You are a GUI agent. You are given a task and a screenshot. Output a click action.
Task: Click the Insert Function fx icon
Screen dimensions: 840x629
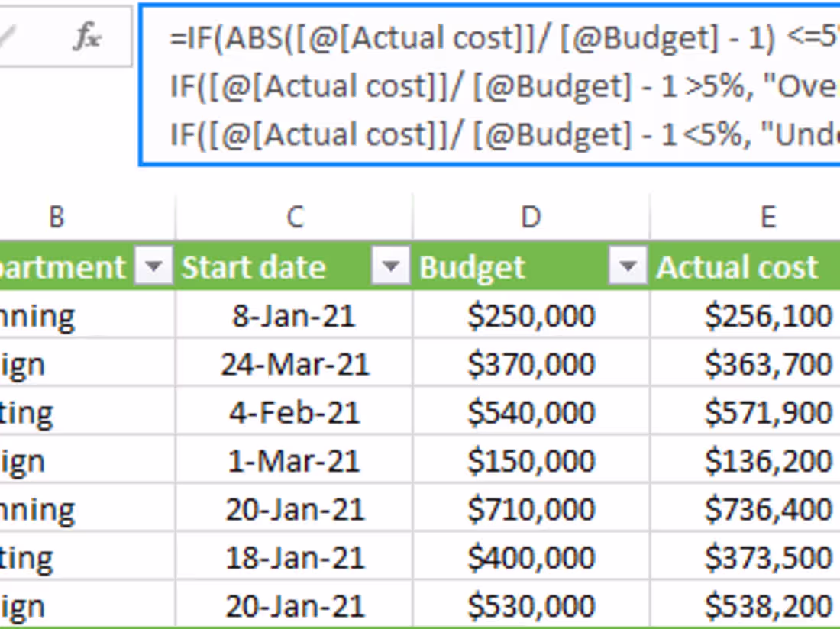(86, 37)
